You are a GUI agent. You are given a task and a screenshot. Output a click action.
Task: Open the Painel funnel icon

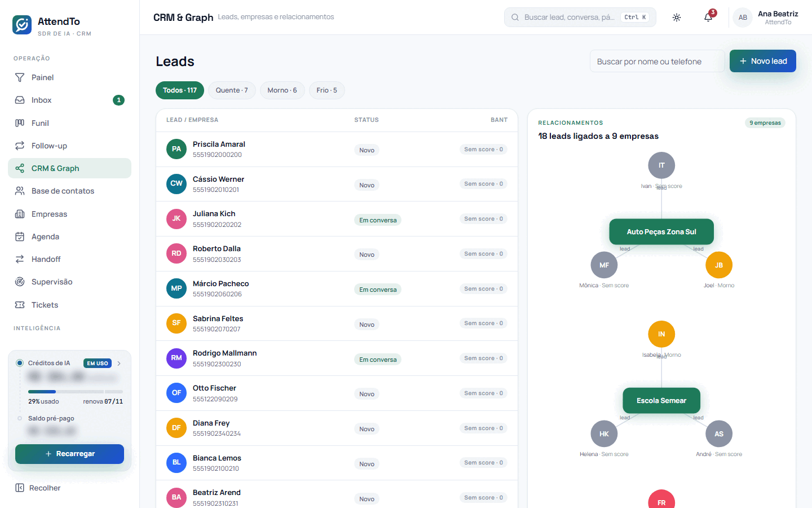pyautogui.click(x=20, y=77)
